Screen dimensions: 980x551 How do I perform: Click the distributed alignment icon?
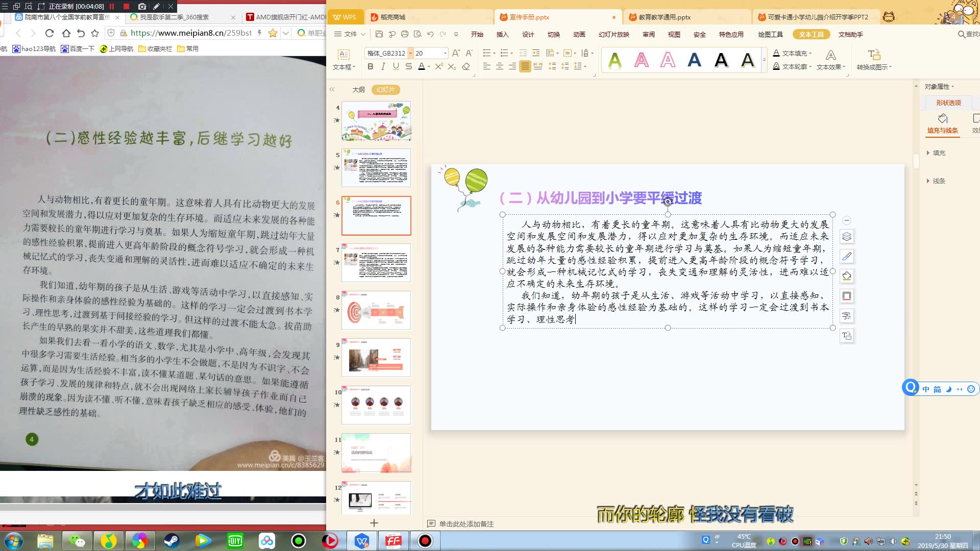tap(538, 66)
